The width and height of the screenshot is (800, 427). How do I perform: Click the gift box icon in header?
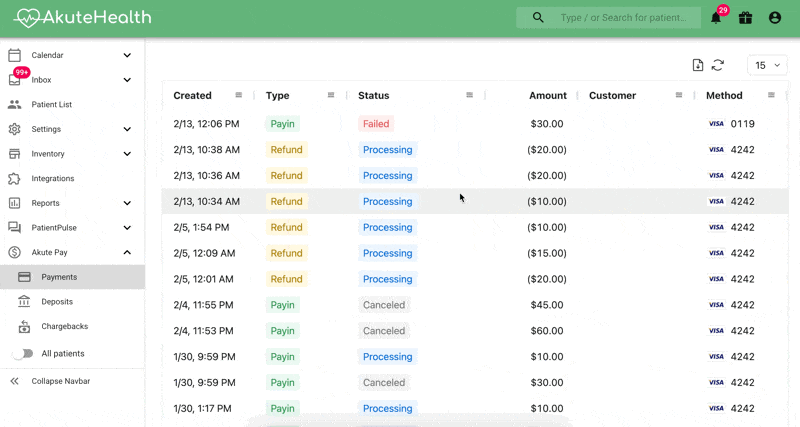click(x=745, y=18)
